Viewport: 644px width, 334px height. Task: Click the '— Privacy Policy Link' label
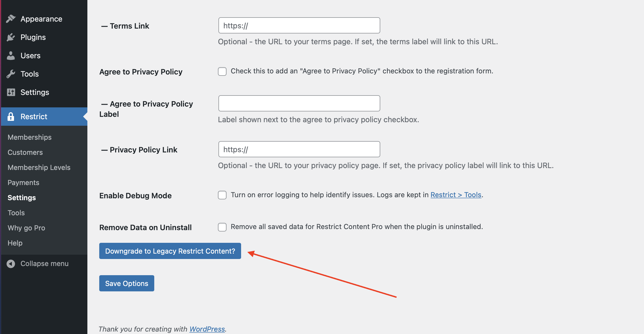coord(139,149)
